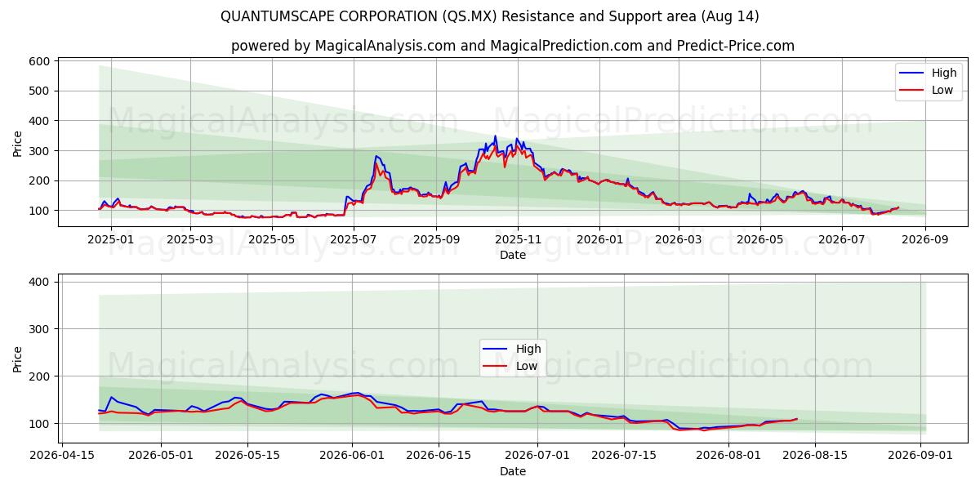980x490 pixels.
Task: Select the top chart 'Price' axis label
Action: 18,143
